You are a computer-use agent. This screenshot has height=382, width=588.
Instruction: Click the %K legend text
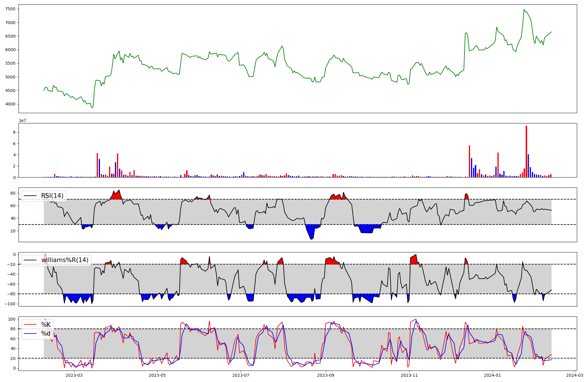[x=46, y=325]
